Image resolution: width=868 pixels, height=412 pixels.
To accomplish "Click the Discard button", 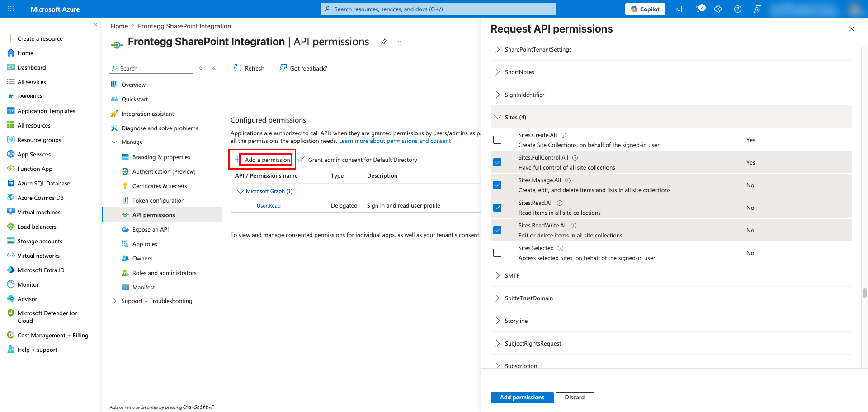I will tap(575, 397).
